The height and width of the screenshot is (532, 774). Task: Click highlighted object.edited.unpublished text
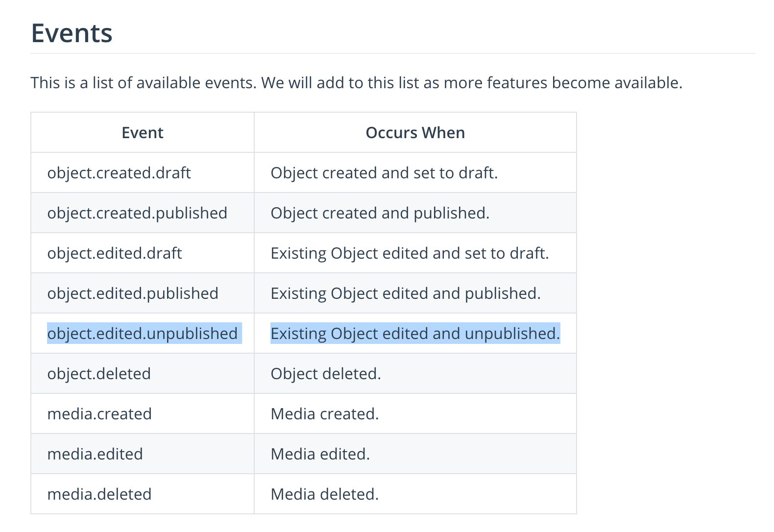(143, 334)
